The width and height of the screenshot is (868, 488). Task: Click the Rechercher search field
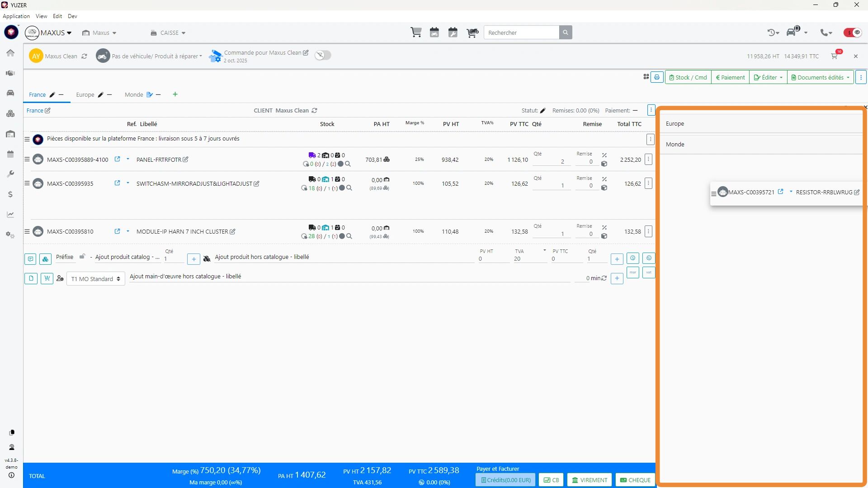[521, 33]
